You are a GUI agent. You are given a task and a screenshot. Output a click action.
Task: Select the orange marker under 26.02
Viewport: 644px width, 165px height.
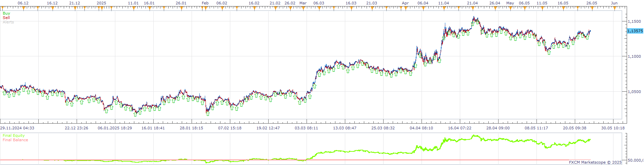tap(290, 8)
